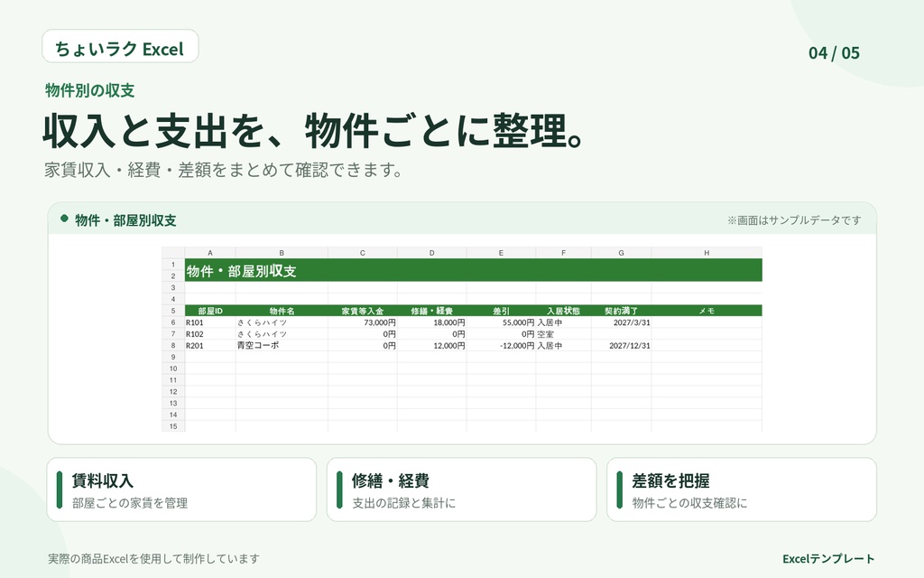Select cell 18,000円
The image size is (924, 578).
click(x=431, y=322)
